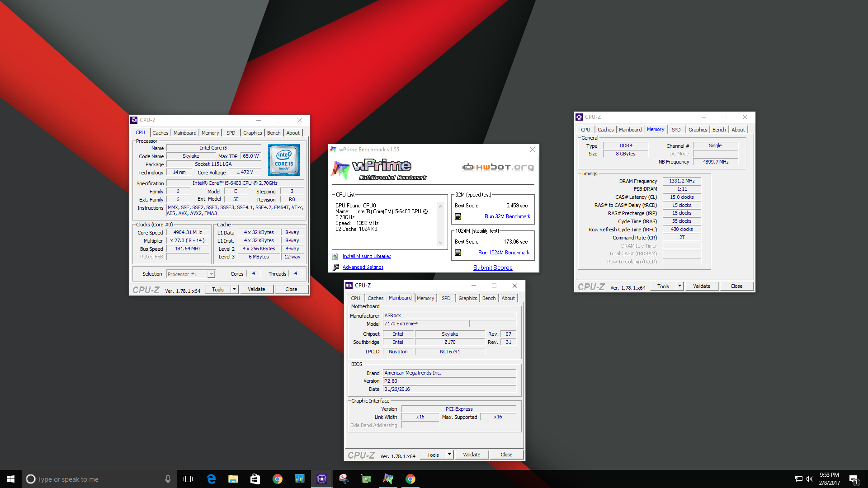
Task: Switch to Memory tab in CPU-Z Mainboard window
Action: pyautogui.click(x=425, y=298)
